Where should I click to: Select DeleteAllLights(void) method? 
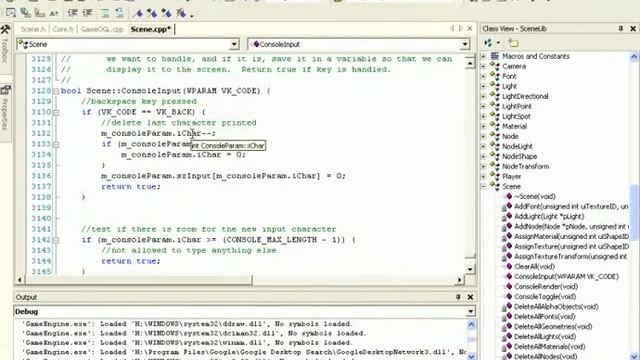pos(545,336)
